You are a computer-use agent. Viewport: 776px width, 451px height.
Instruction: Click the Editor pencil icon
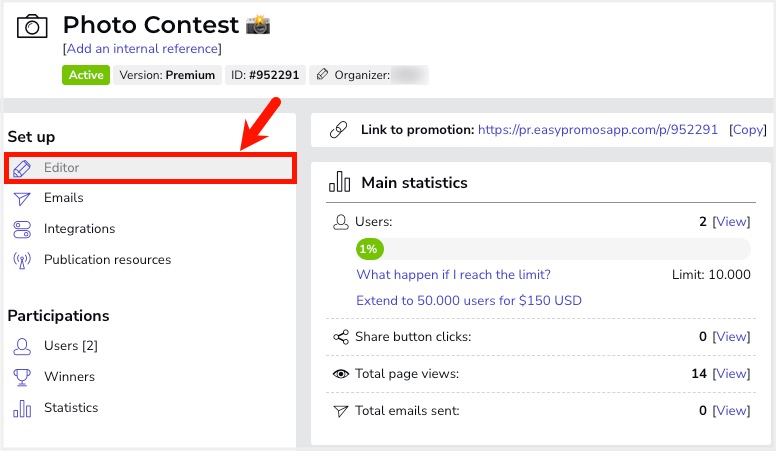click(22, 168)
